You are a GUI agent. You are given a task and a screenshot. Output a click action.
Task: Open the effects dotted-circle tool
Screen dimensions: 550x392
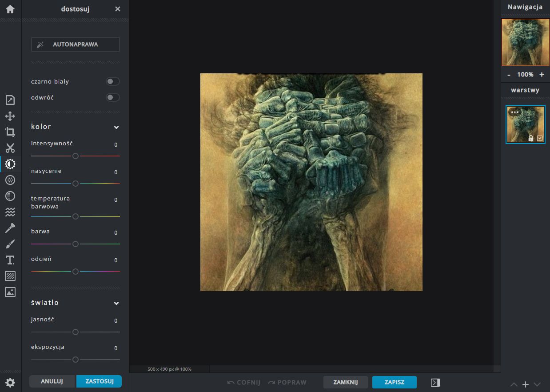point(10,180)
